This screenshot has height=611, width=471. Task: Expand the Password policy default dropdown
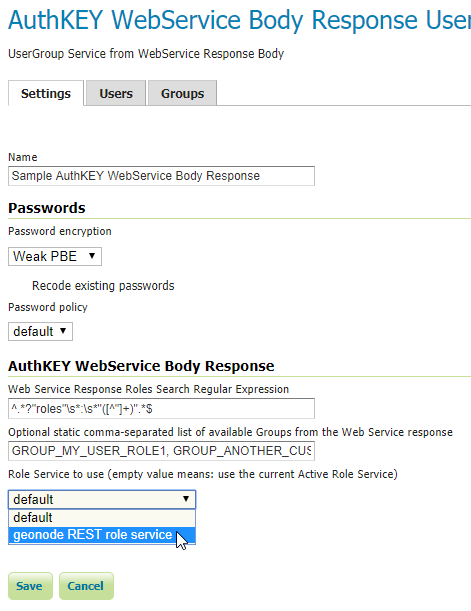(40, 332)
